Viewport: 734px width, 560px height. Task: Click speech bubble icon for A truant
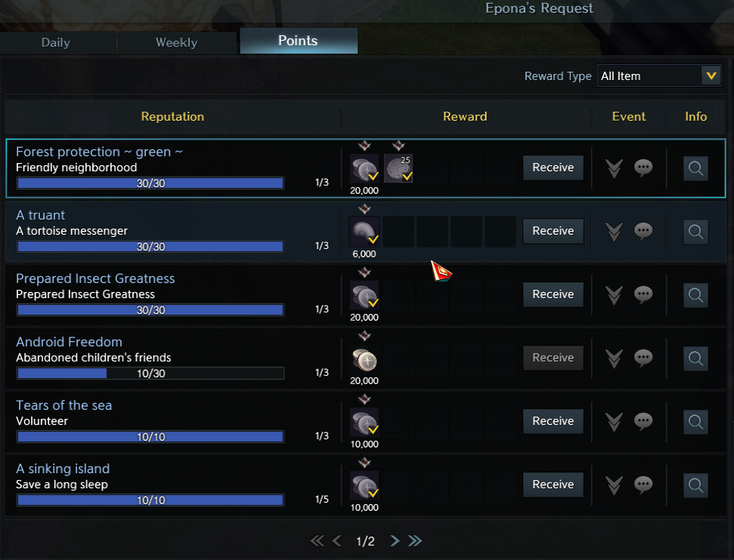(x=643, y=231)
